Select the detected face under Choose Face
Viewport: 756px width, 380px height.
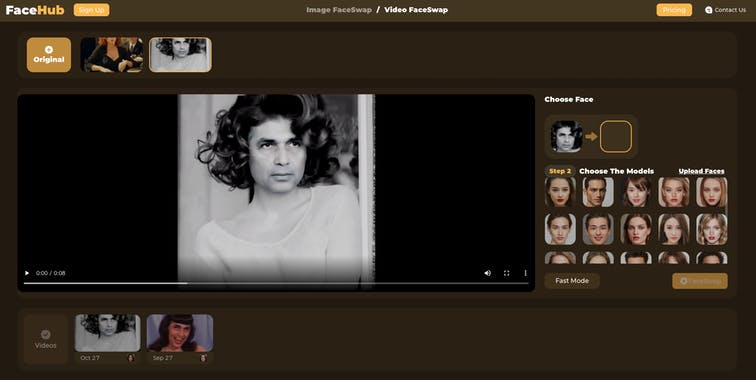click(567, 136)
